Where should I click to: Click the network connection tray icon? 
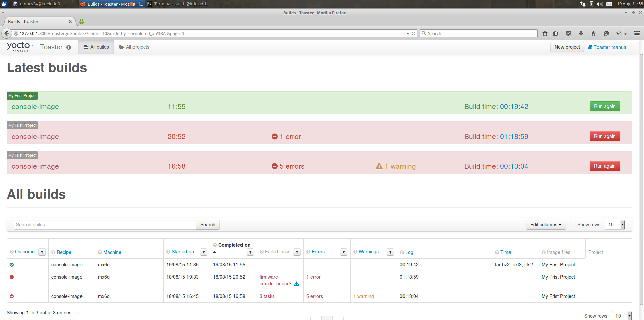coord(583,4)
